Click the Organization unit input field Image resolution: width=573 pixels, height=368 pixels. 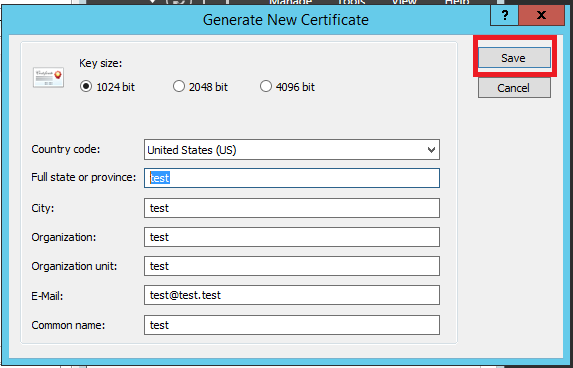click(292, 266)
